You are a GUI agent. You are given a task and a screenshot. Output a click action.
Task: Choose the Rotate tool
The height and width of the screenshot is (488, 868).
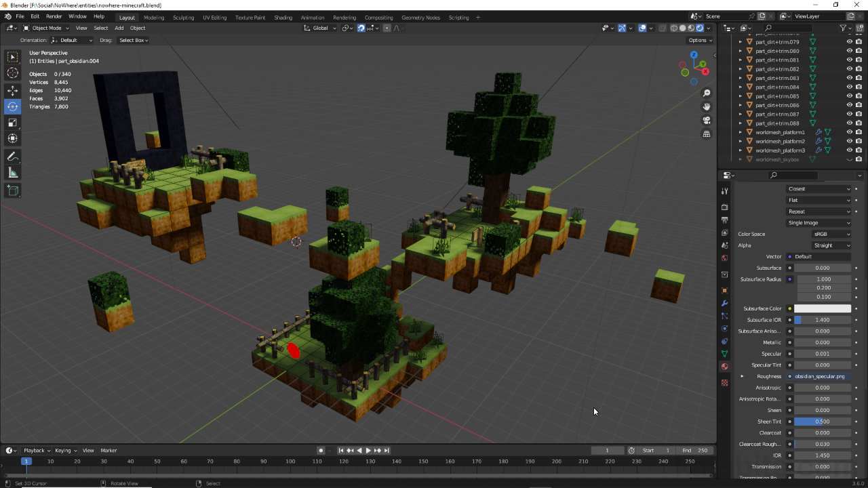coord(13,106)
